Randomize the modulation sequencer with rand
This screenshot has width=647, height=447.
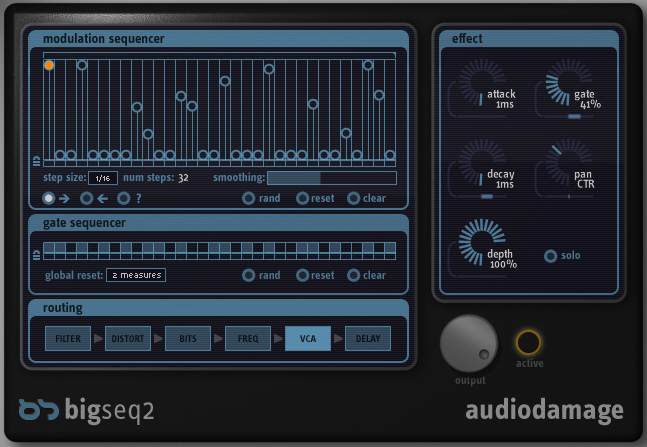[x=248, y=199]
